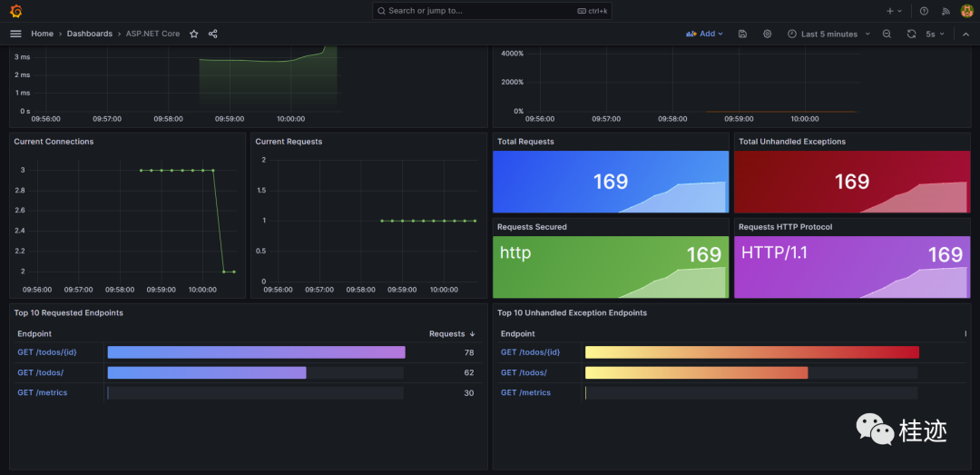The height and width of the screenshot is (475, 980).
Task: Click the blue Total Requests 169 stat
Action: click(x=611, y=182)
